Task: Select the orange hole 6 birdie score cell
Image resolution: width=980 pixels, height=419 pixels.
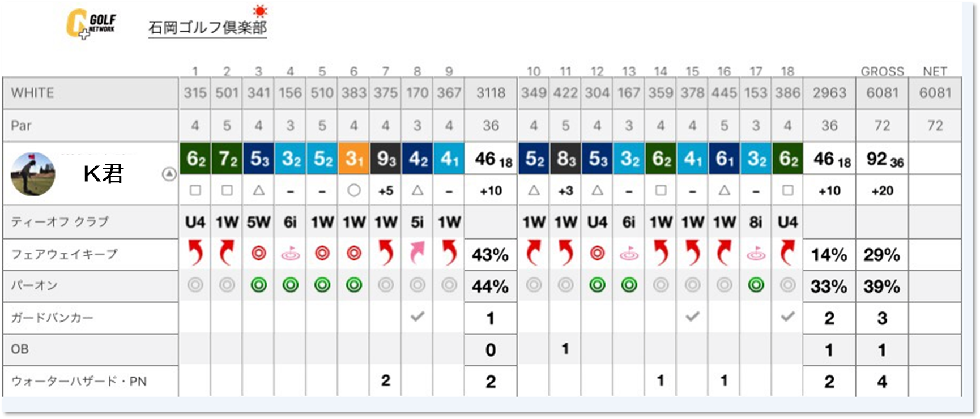Action: point(353,158)
